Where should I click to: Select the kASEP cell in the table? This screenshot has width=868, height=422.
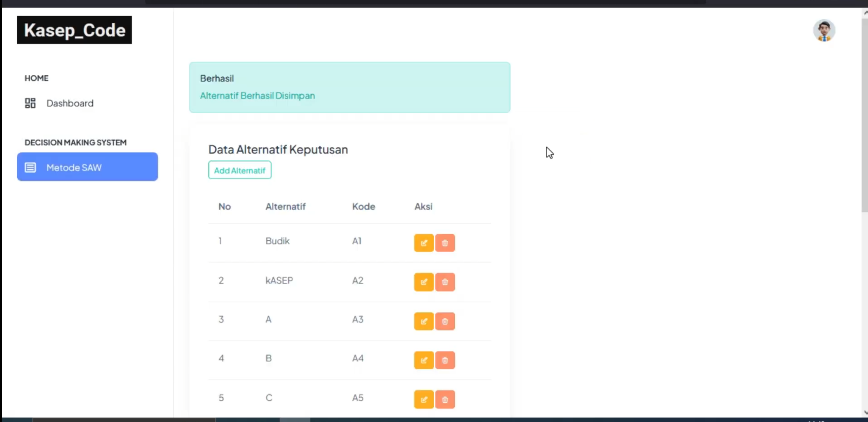pos(279,280)
